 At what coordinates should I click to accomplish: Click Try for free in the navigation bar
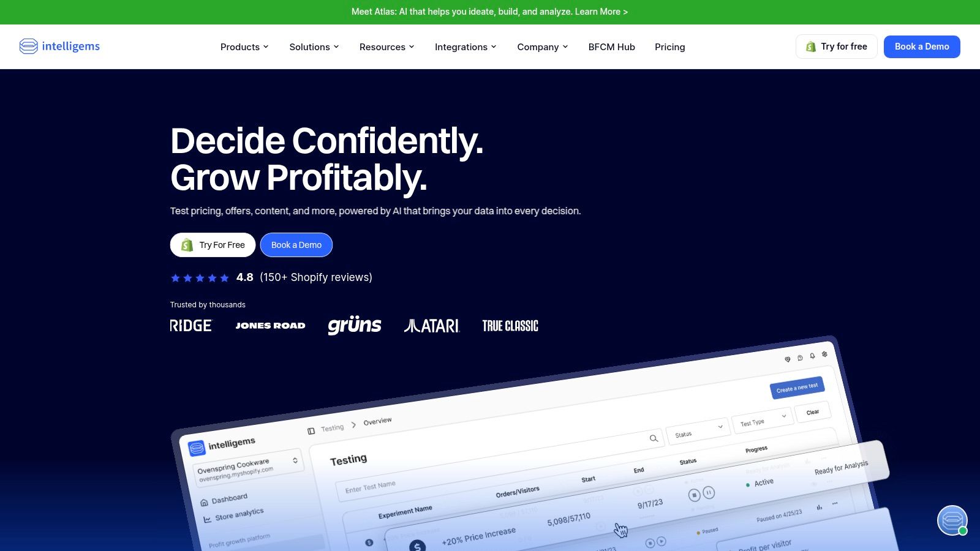click(837, 47)
